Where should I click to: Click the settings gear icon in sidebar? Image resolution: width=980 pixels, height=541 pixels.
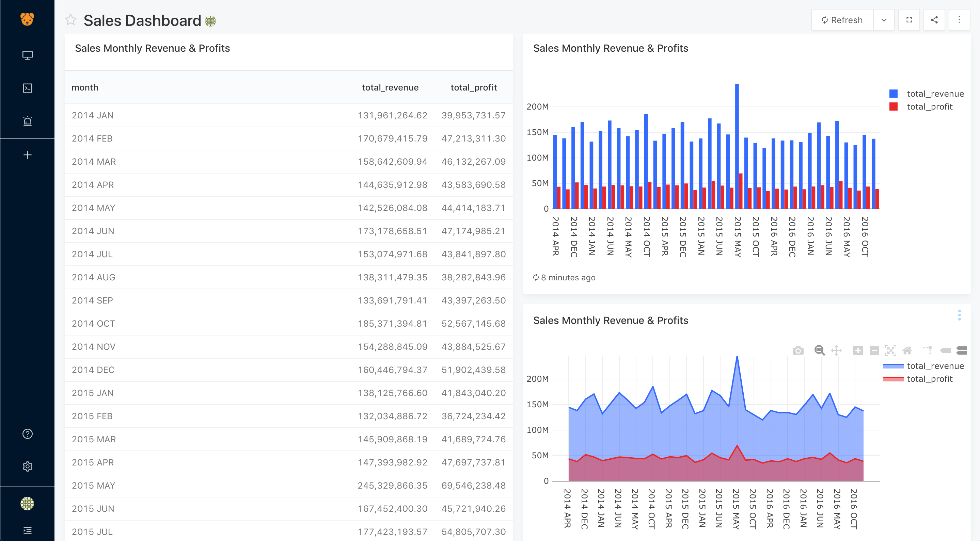point(27,466)
